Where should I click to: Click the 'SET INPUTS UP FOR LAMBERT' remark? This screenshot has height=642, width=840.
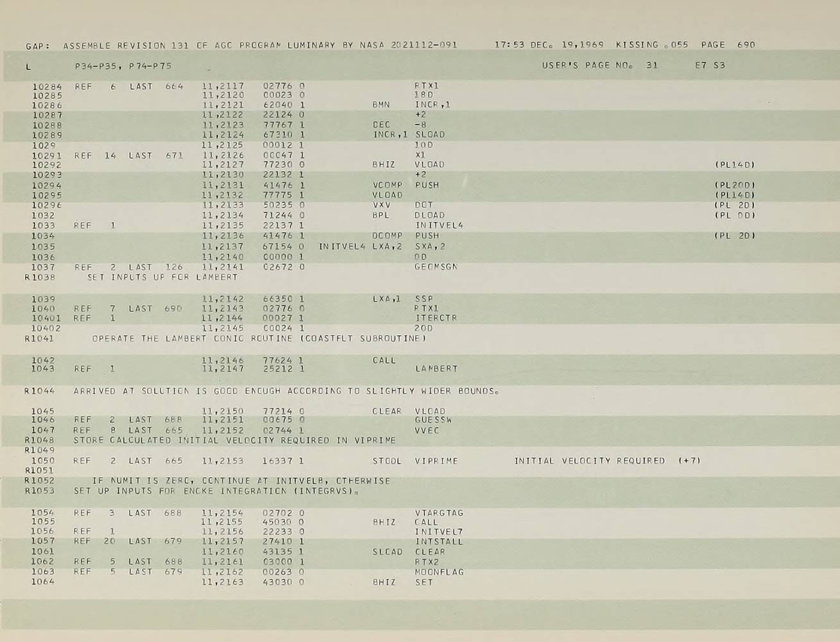click(x=162, y=277)
